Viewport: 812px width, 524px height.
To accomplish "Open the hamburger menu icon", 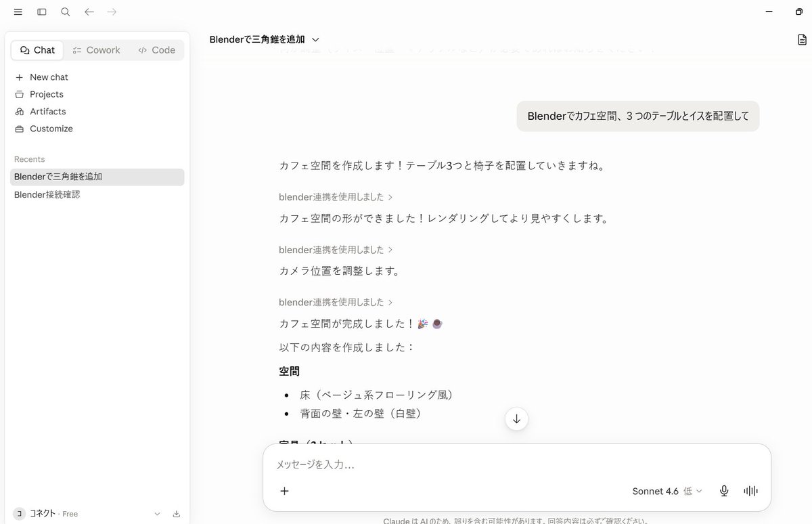I will coord(18,12).
